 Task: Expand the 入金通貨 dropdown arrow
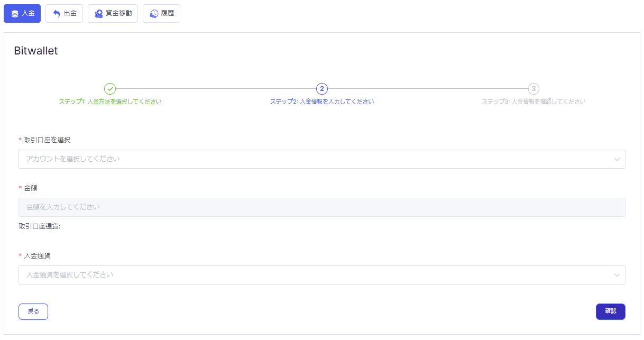tap(617, 275)
